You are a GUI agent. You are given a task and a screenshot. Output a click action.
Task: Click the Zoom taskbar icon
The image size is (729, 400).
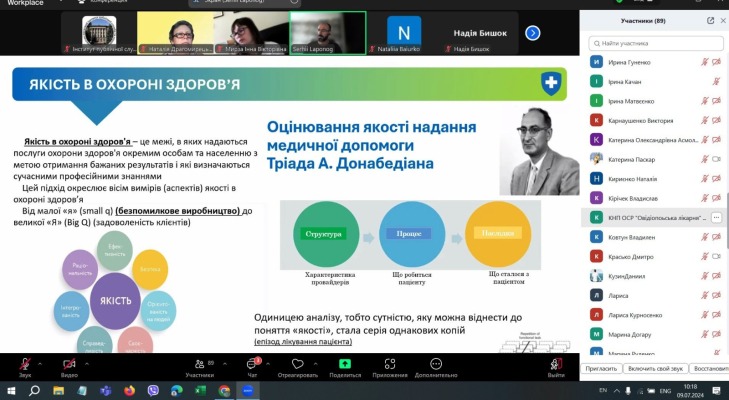(248, 391)
